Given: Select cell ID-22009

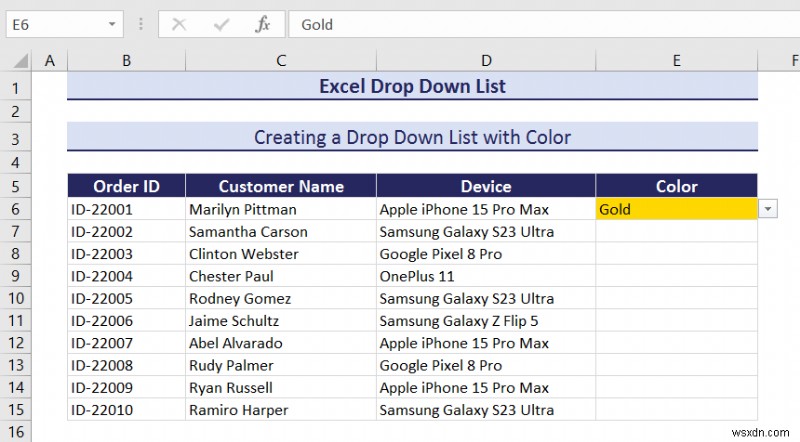Looking at the screenshot, I should coord(127,387).
